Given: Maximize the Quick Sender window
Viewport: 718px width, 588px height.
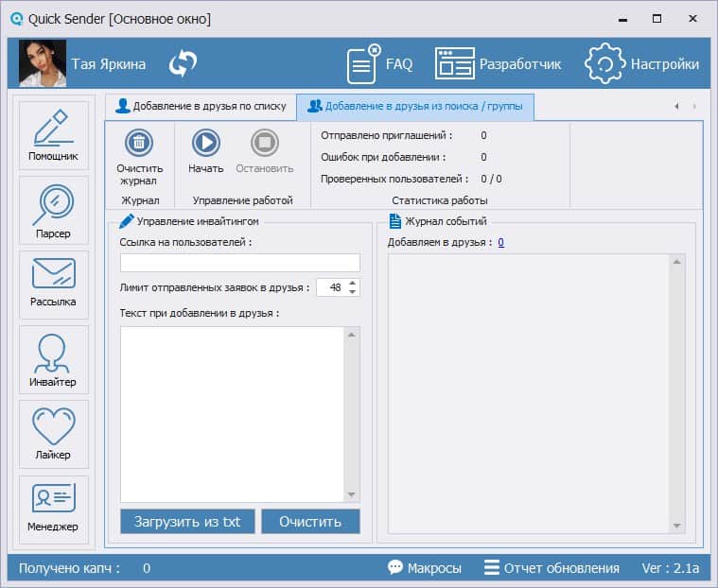Looking at the screenshot, I should coord(657,19).
